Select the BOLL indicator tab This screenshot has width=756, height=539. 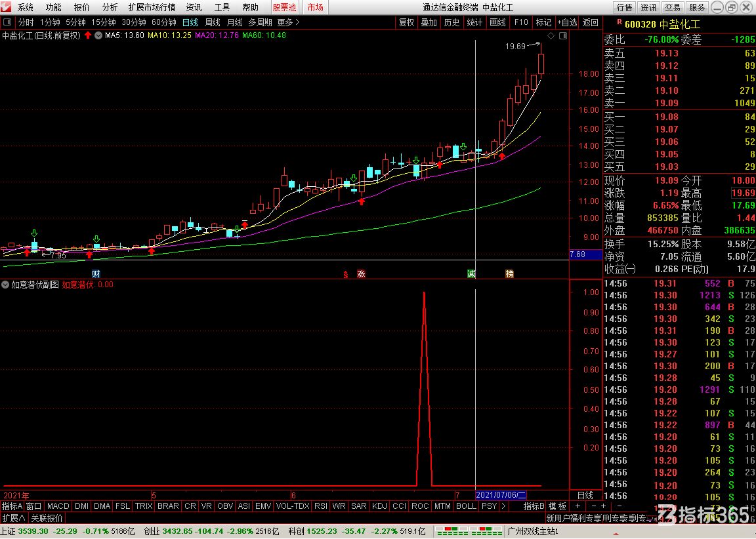point(466,506)
